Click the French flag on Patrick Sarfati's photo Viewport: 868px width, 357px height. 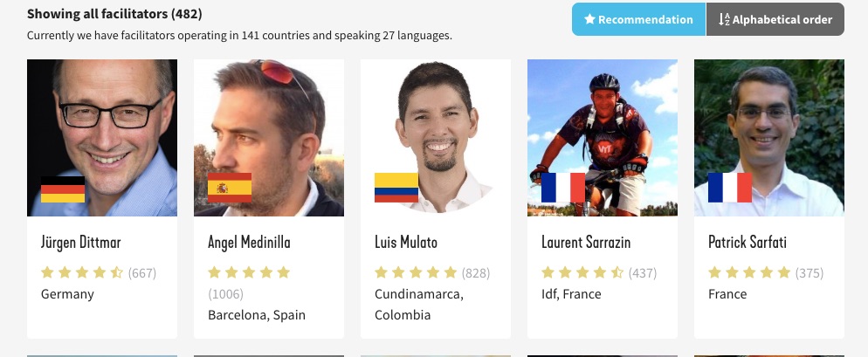tap(730, 188)
